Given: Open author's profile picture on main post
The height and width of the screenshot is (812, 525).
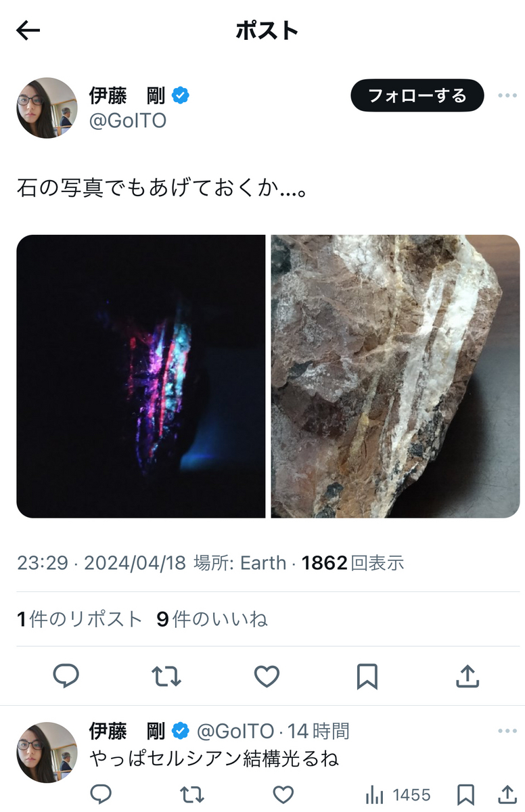Looking at the screenshot, I should point(47,108).
